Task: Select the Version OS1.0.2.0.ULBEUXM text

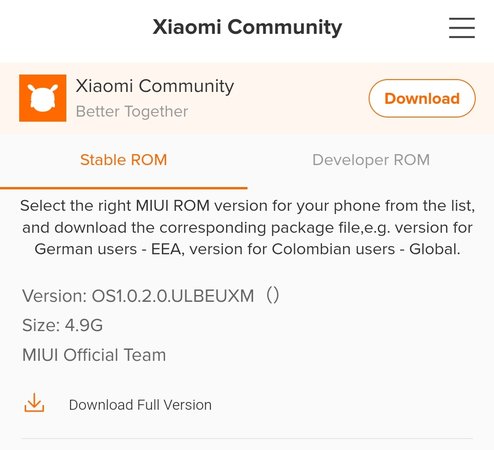Action: coord(138,296)
